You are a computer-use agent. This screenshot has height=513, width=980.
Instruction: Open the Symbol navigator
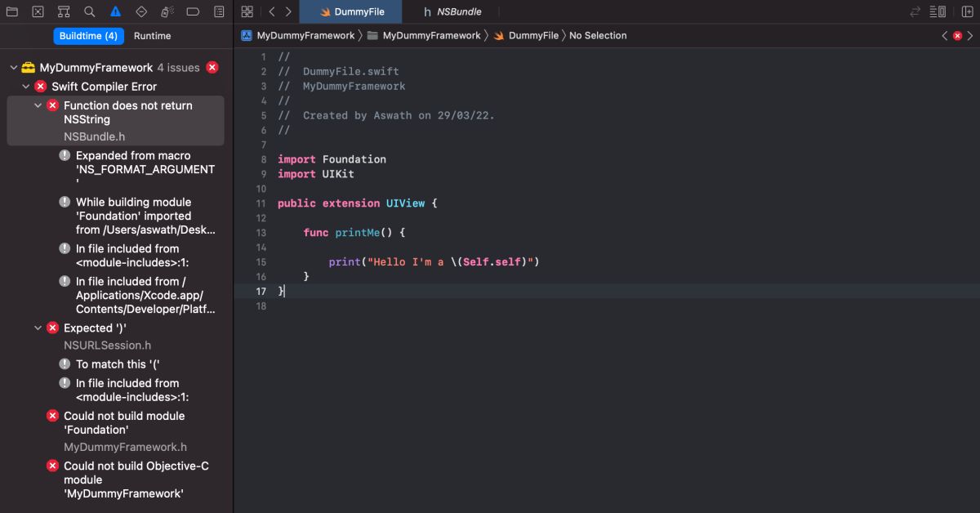tap(64, 12)
